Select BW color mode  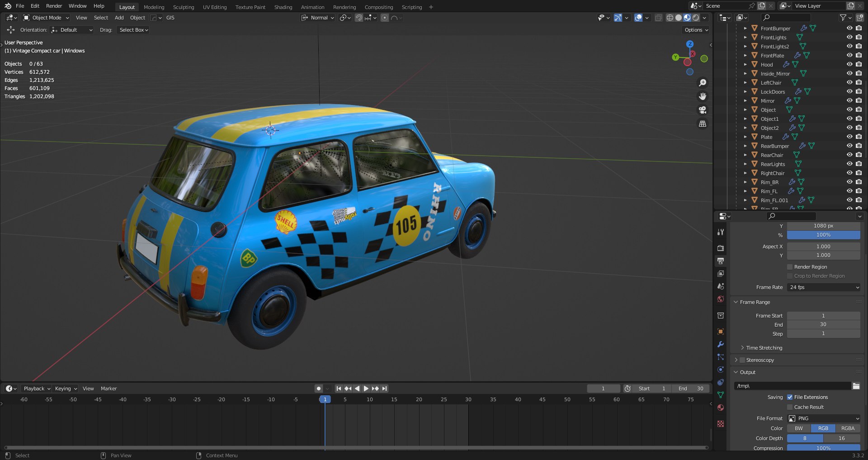pos(799,428)
